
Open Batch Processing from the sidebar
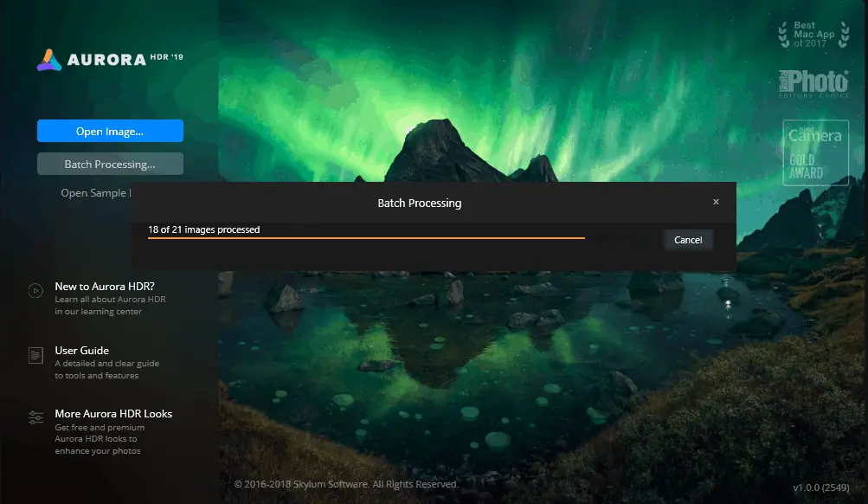tap(110, 164)
